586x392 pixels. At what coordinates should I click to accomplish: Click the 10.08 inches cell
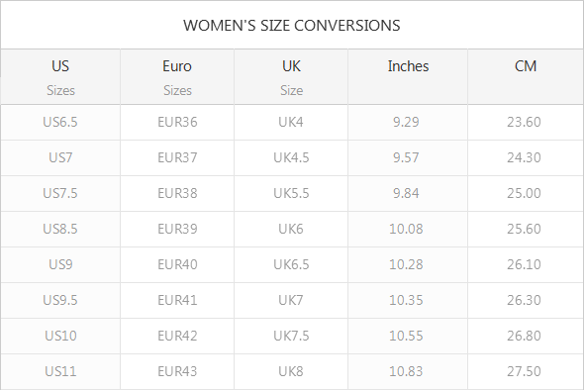(406, 229)
